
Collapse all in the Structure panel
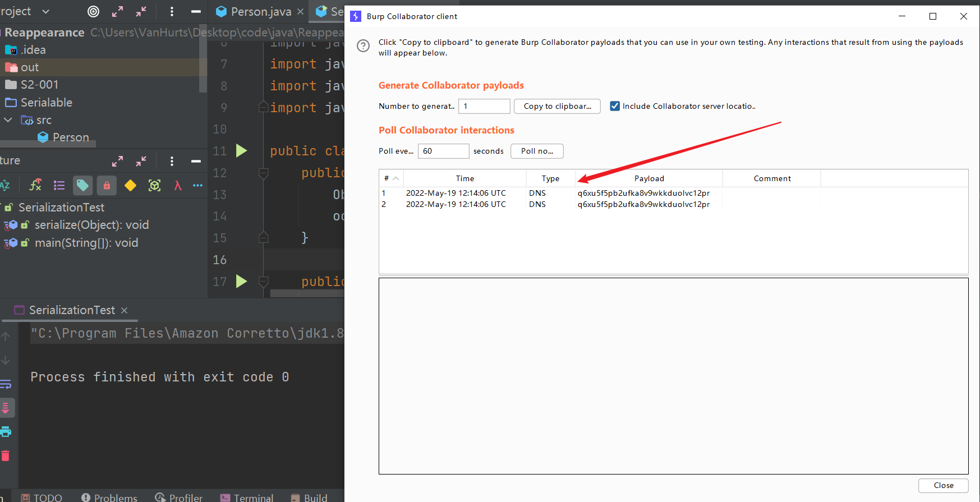[141, 161]
